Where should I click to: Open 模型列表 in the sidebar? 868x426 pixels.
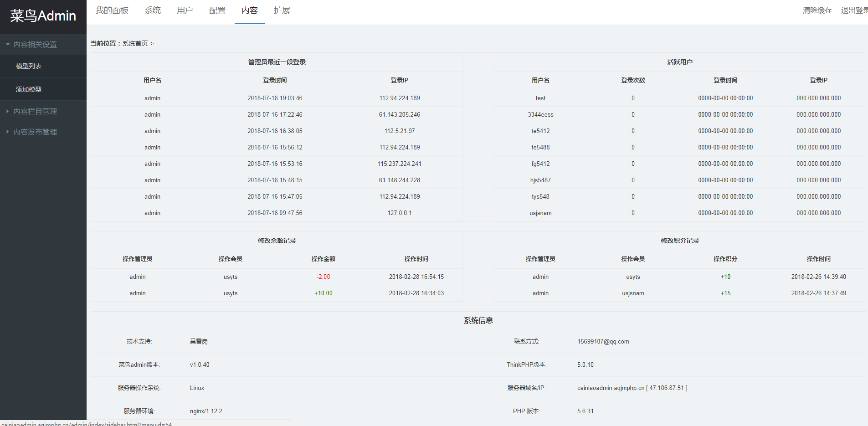point(29,66)
